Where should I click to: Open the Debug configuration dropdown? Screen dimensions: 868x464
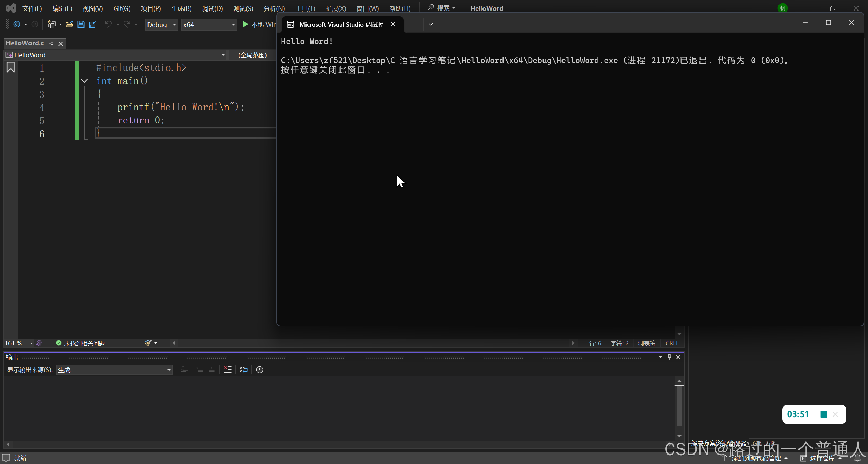pyautogui.click(x=161, y=24)
